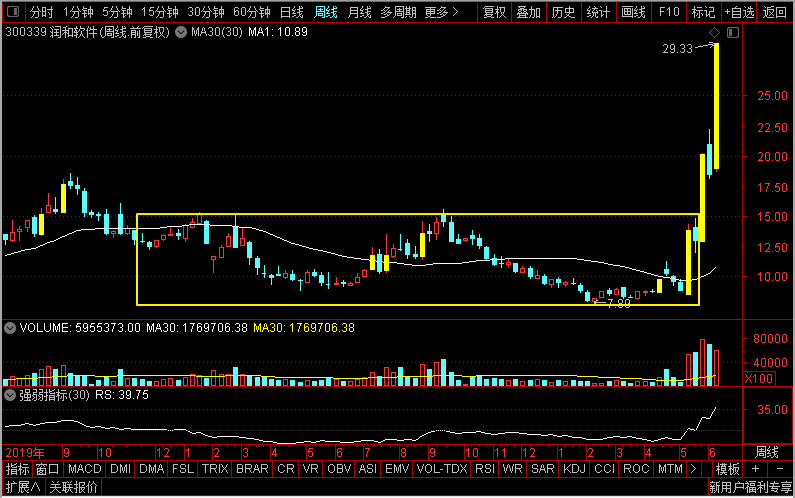Click the panel layout icon at top-left
Image resolution: width=795 pixels, height=498 pixels.
pos(13,11)
